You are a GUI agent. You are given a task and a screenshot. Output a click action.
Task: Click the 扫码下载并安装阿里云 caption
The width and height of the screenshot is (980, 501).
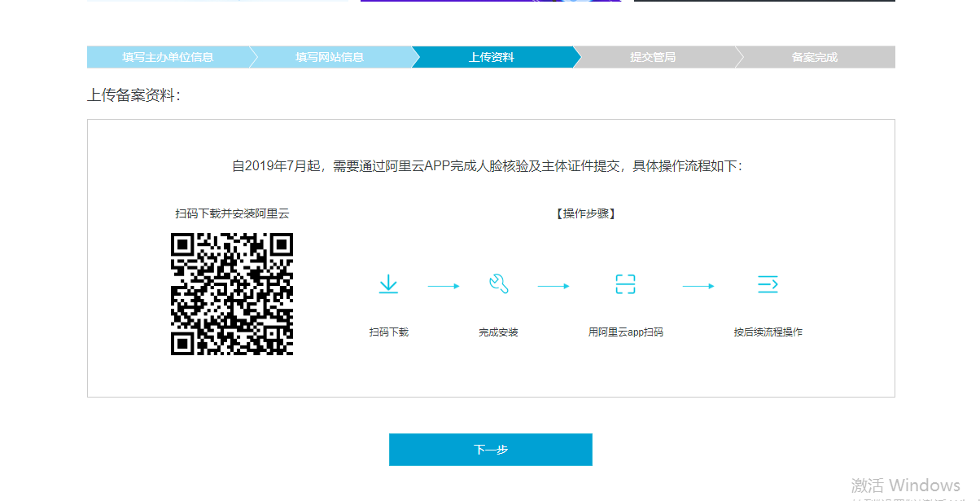coord(232,214)
